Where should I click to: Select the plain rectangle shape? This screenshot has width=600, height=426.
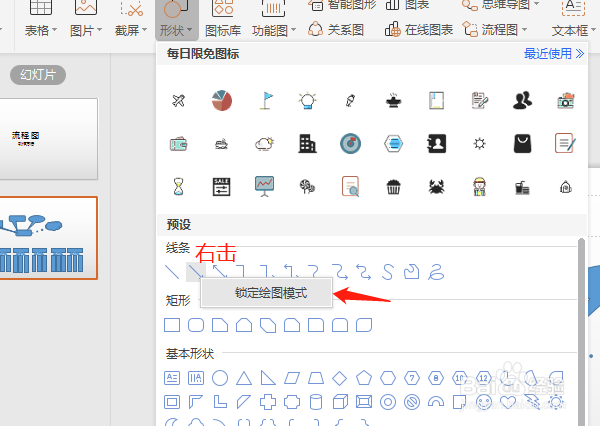click(172, 325)
